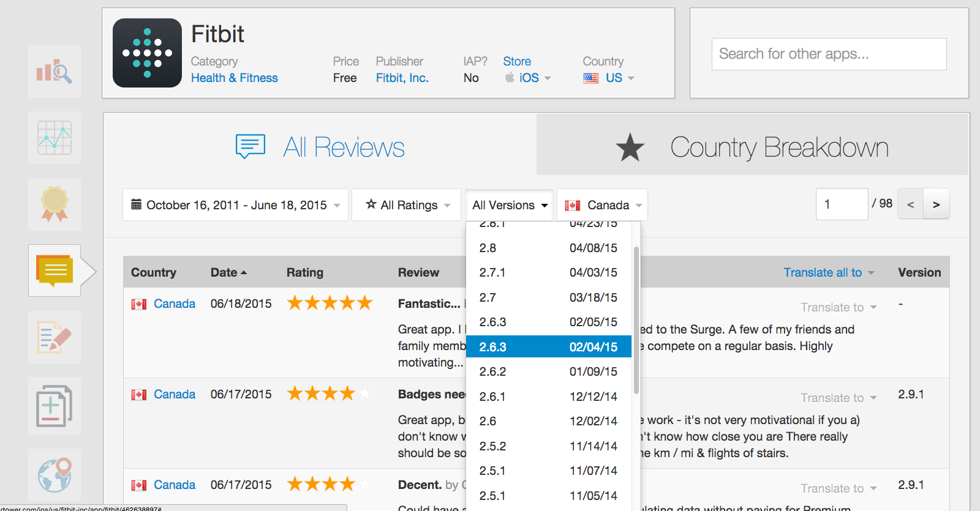Select version 2.5.1 dated 11/07/14
Screen dimensions: 980x511
point(549,471)
